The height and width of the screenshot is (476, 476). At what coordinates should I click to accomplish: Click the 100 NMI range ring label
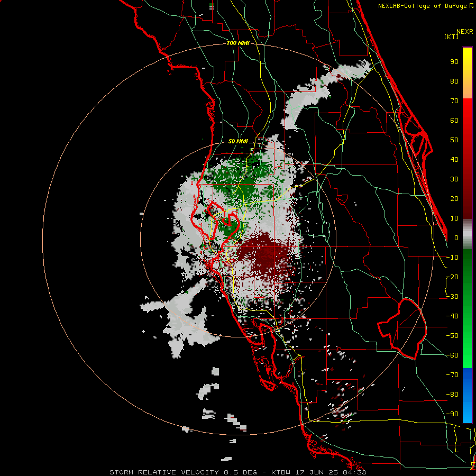[x=238, y=43]
